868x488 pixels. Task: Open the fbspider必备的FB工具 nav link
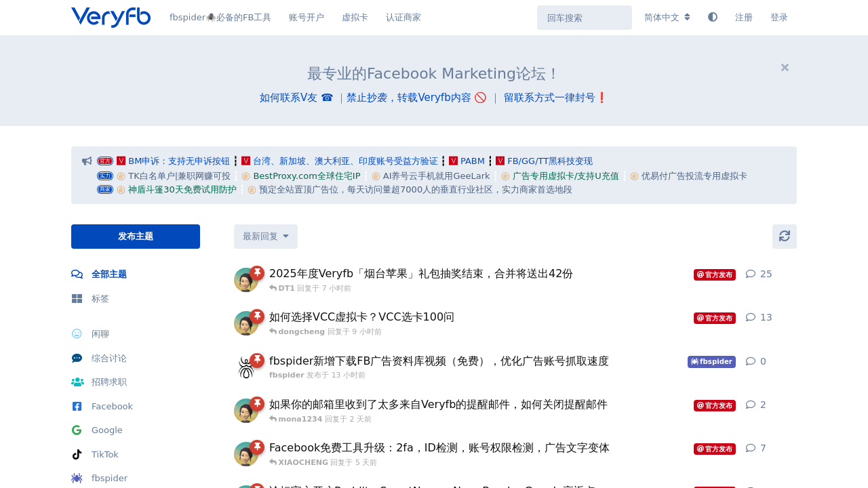[220, 18]
